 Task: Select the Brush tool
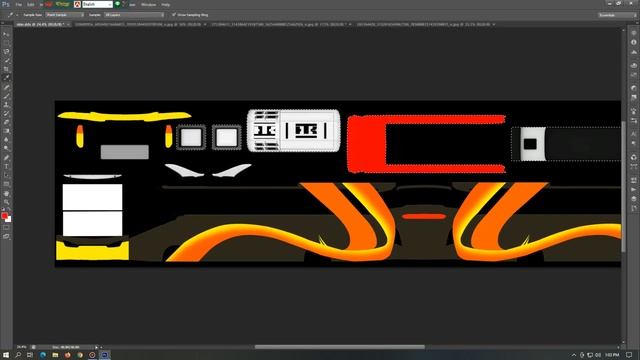tap(6, 96)
